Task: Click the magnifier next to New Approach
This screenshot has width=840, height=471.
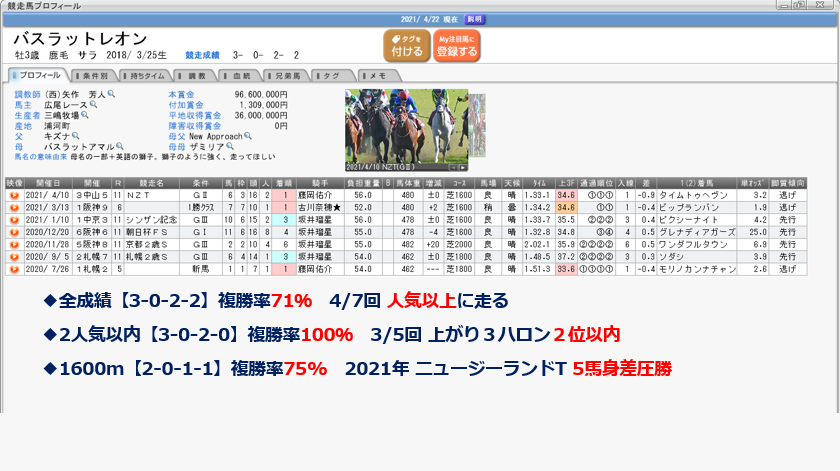Action: click(247, 137)
